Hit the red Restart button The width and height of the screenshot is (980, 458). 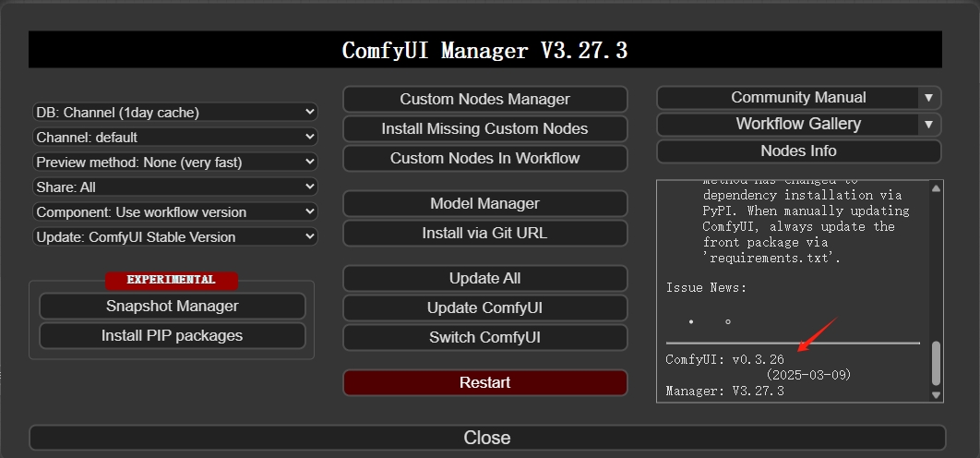pos(484,382)
